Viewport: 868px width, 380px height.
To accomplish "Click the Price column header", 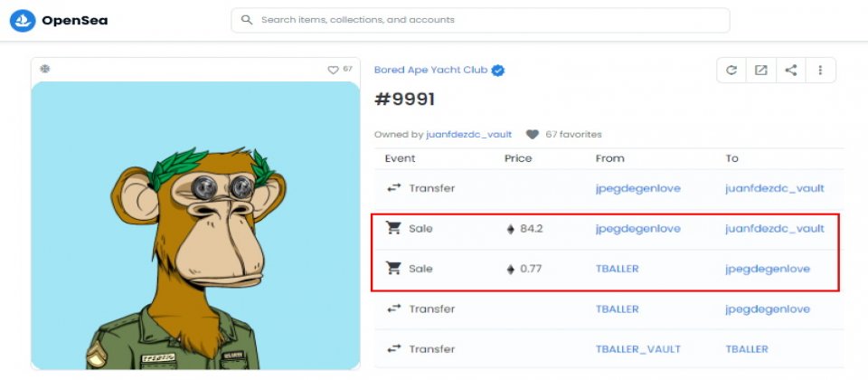I will click(518, 158).
